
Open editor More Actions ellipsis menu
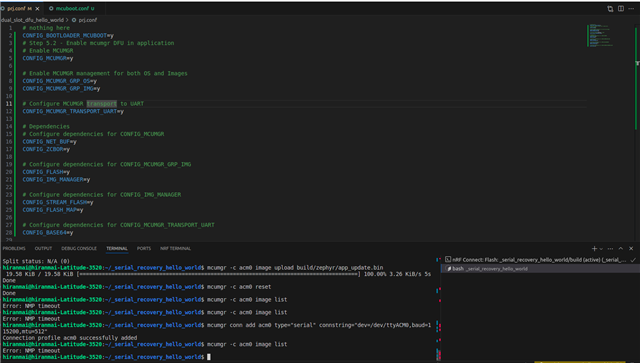[x=631, y=9]
